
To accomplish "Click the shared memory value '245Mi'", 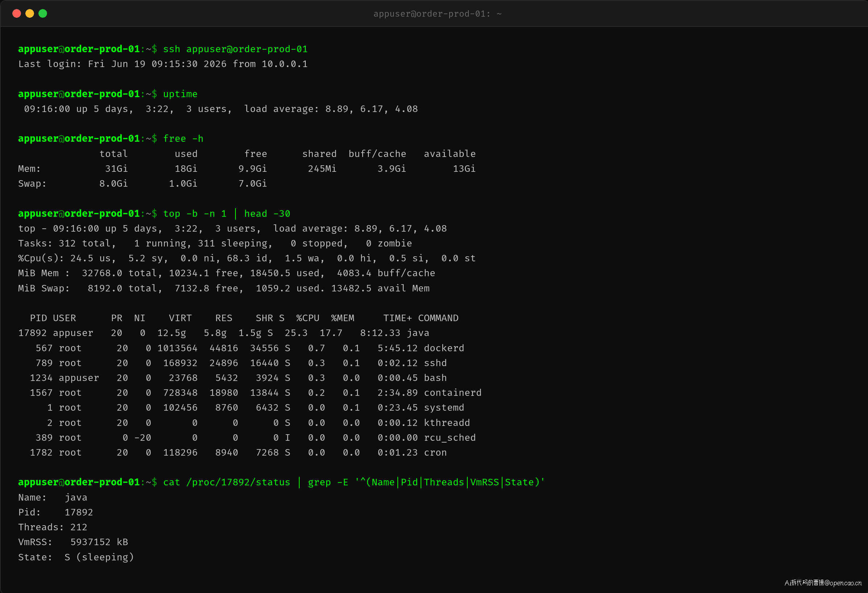I will pyautogui.click(x=322, y=169).
